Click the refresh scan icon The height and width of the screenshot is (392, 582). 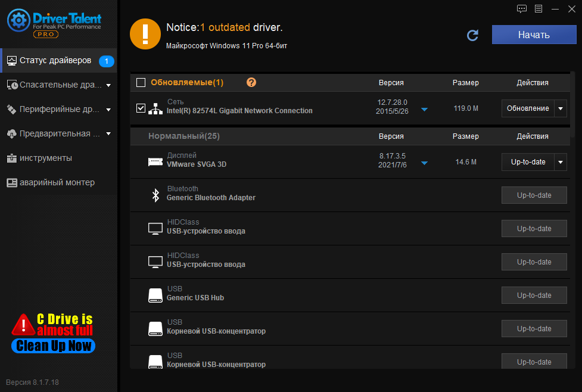[472, 35]
